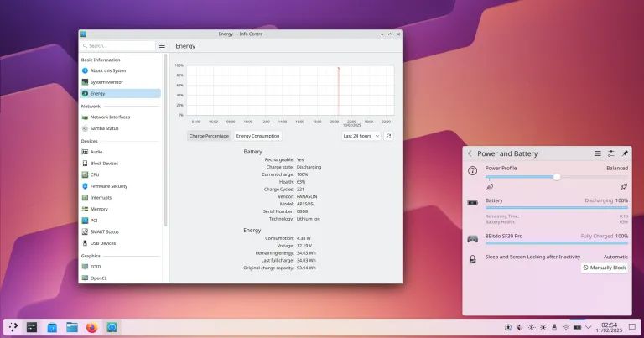Open Discover store from taskbar

click(52, 327)
